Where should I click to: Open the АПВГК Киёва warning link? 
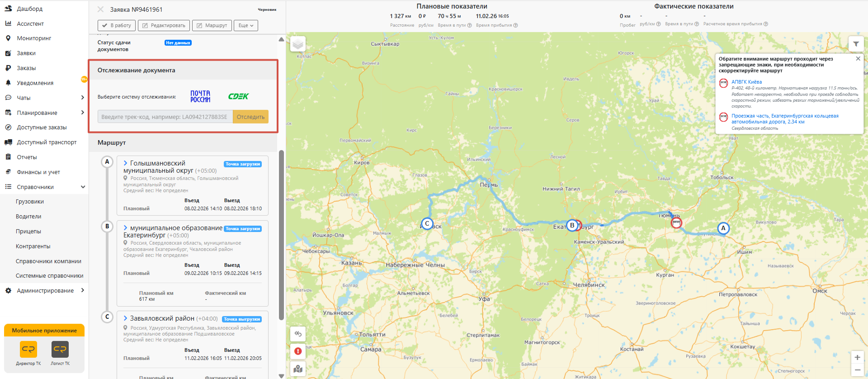[746, 82]
